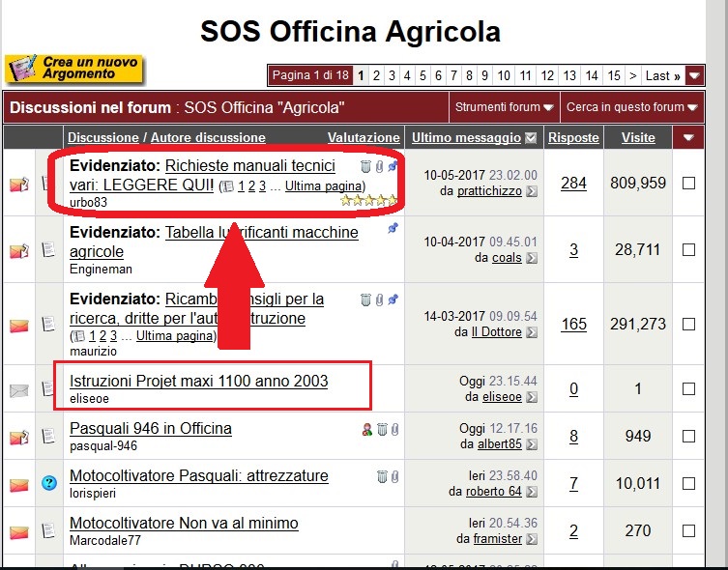Image resolution: width=728 pixels, height=570 pixels.
Task: Select checkbox for Istruzioni Projet maxi thread
Action: pyautogui.click(x=688, y=389)
